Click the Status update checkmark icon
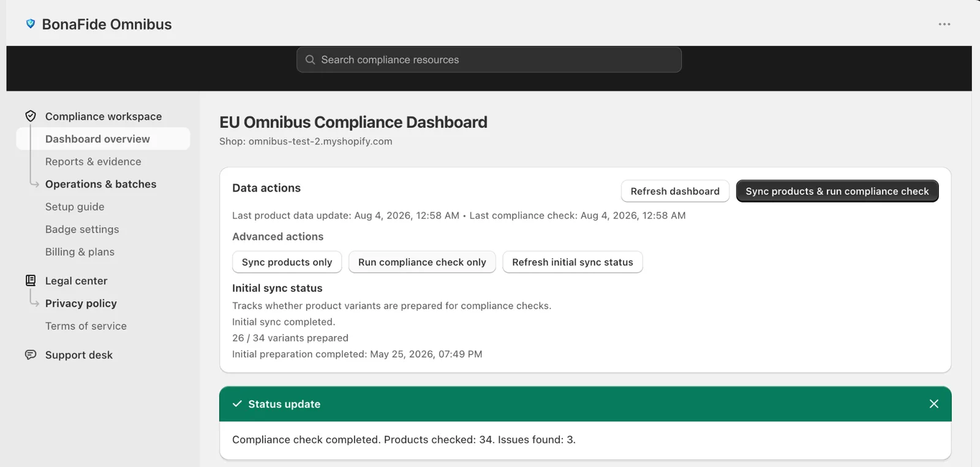This screenshot has width=980, height=467. (x=237, y=404)
